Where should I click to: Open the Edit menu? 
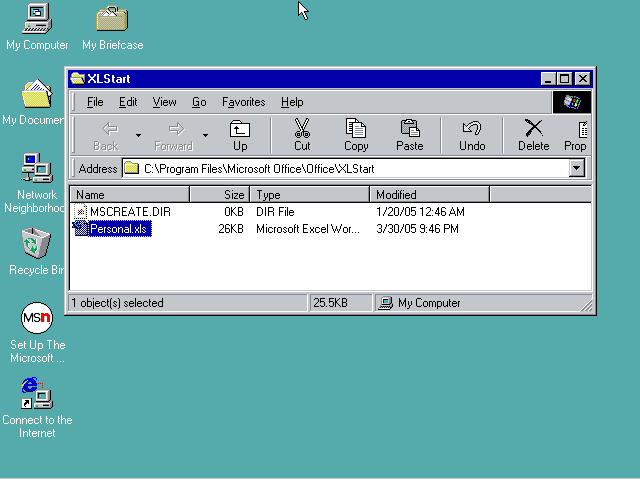[x=128, y=102]
